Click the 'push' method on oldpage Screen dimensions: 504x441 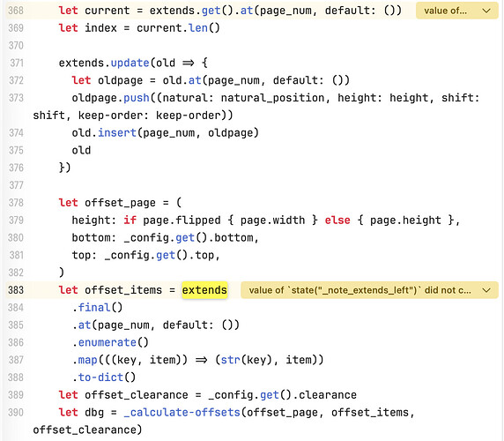pos(137,98)
